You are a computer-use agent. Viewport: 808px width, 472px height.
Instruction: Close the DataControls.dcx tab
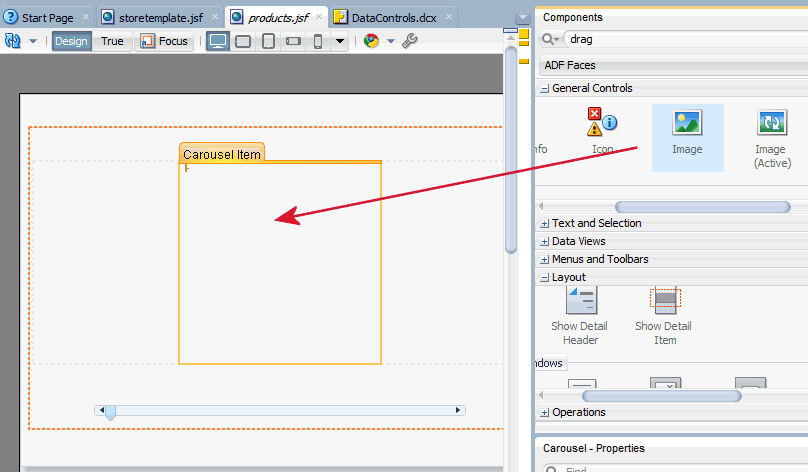click(449, 17)
